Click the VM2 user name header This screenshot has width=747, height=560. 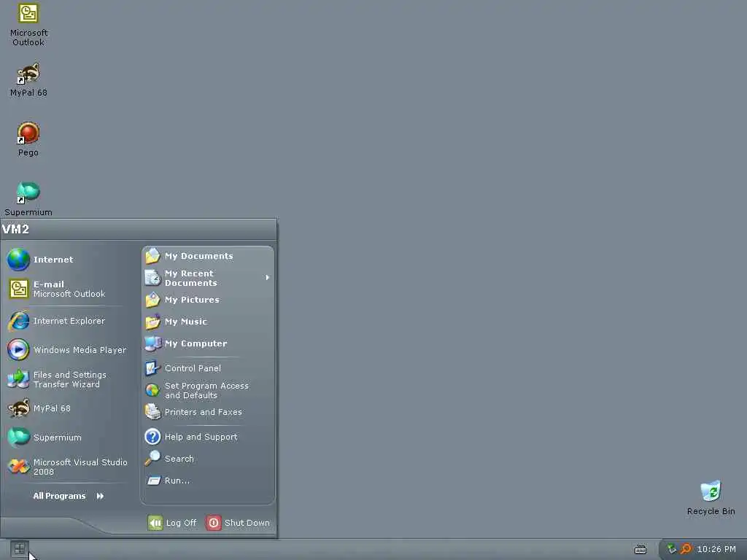(x=16, y=229)
